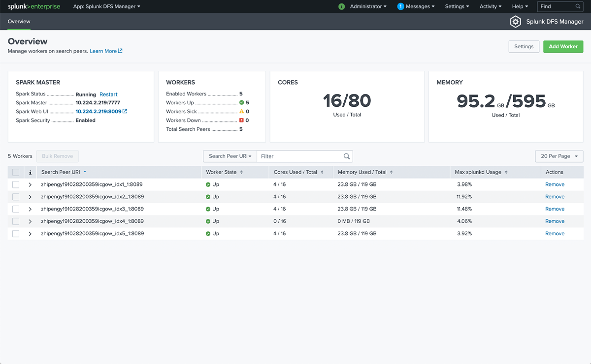The height and width of the screenshot is (364, 591).
Task: Click the disabled Bulk Remove button
Action: pyautogui.click(x=57, y=156)
